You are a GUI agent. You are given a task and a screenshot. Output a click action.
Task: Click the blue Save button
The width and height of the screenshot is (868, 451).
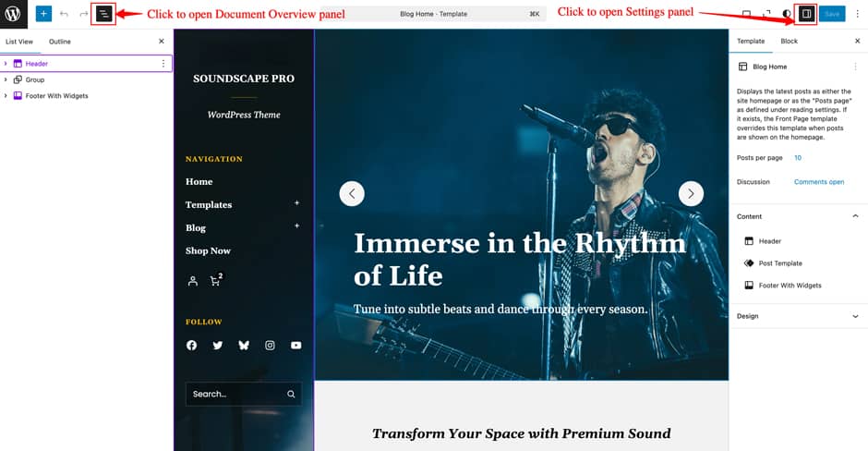(x=832, y=14)
